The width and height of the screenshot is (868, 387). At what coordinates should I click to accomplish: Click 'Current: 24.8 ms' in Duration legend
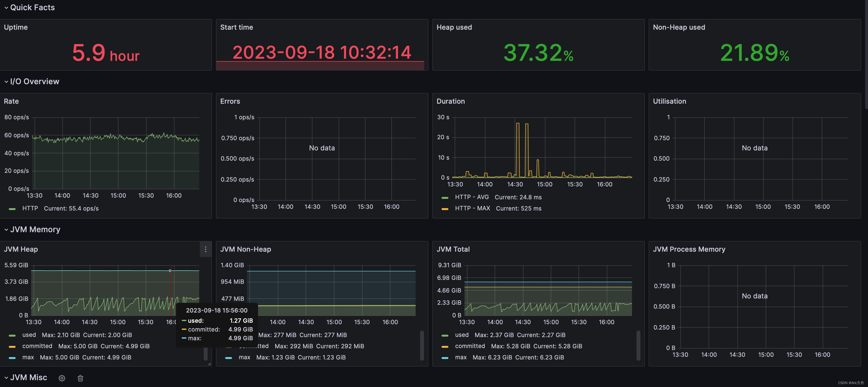pyautogui.click(x=518, y=198)
